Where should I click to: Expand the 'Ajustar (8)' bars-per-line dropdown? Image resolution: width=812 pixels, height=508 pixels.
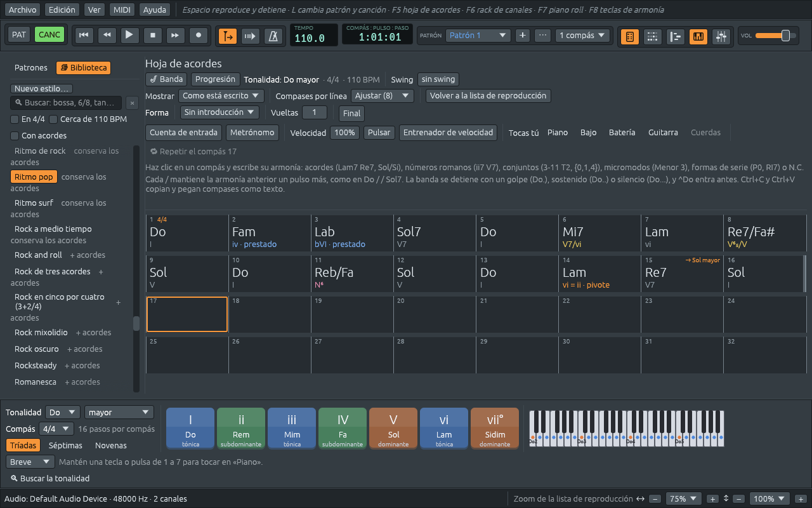click(382, 96)
